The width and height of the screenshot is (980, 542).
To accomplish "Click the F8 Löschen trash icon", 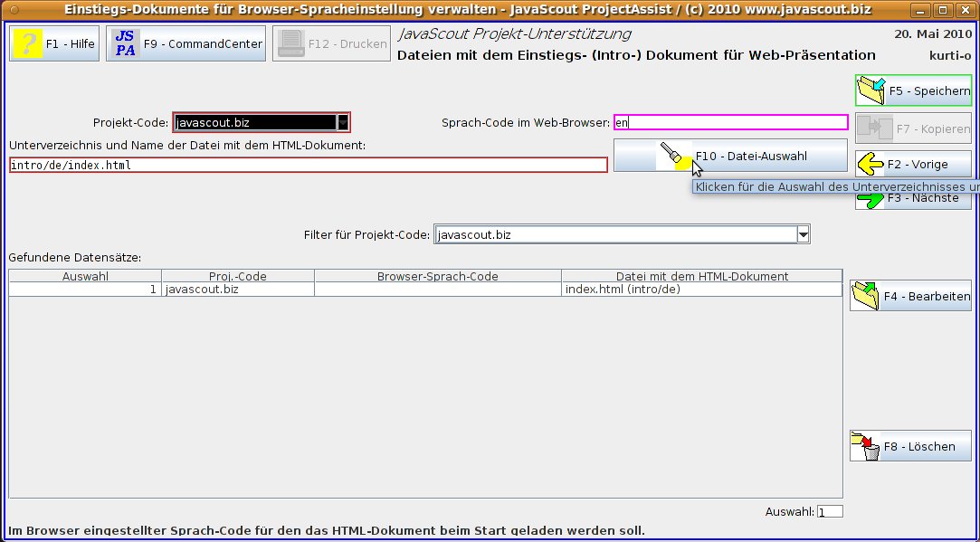I will (865, 446).
